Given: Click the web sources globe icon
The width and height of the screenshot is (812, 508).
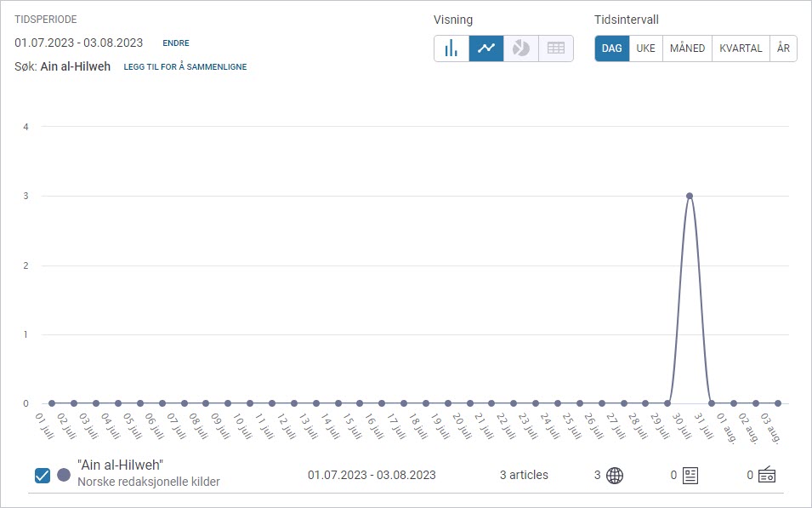Looking at the screenshot, I should tap(614, 476).
